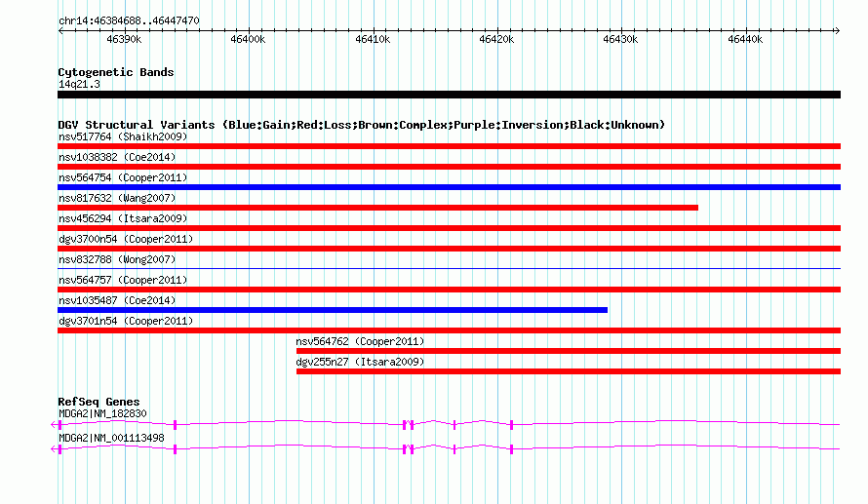This screenshot has width=868, height=504.
Task: Click the dgv255n27 (Itsara2009) label
Action: click(360, 362)
